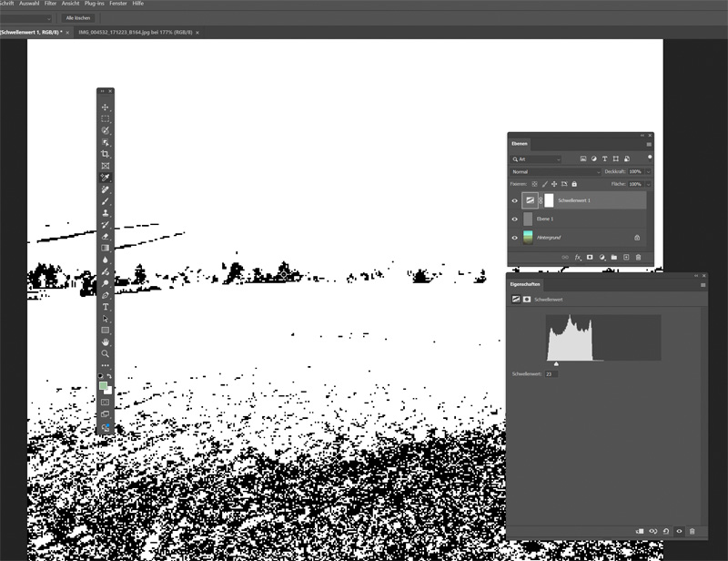This screenshot has height=561, width=728.
Task: Create a new layer
Action: (626, 257)
